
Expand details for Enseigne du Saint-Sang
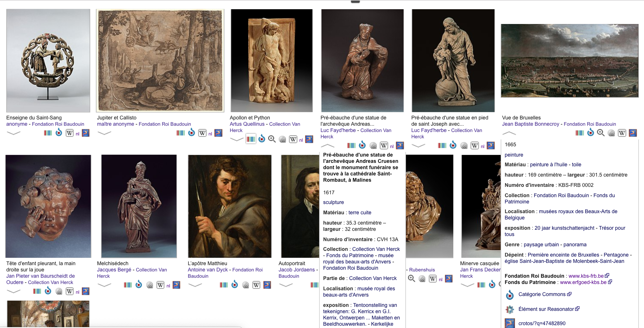click(x=13, y=133)
